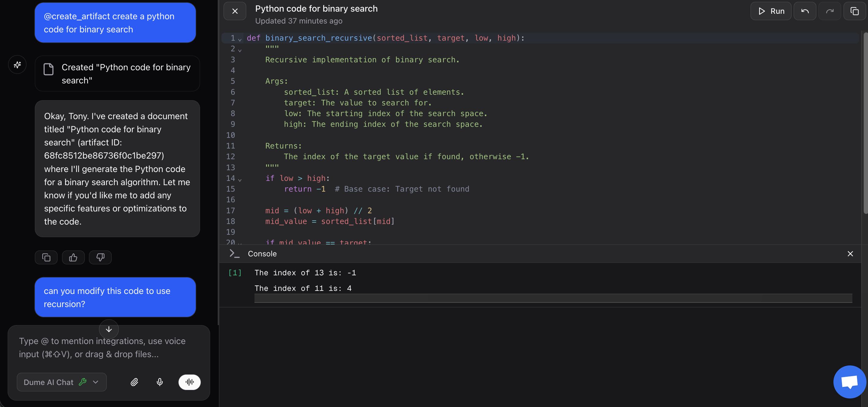The image size is (868, 407).
Task: Copy the artifact code to clipboard
Action: [855, 11]
